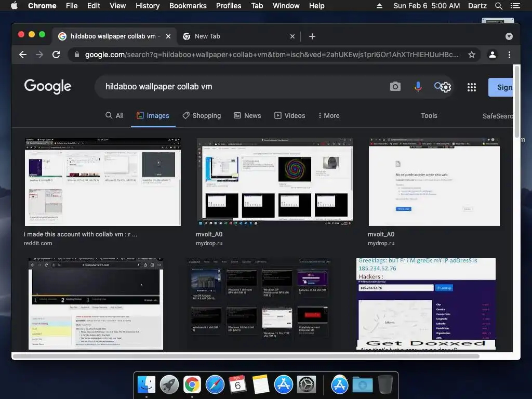Open the reddit collab vm image thumbnail
This screenshot has width=532, height=399.
click(x=103, y=182)
